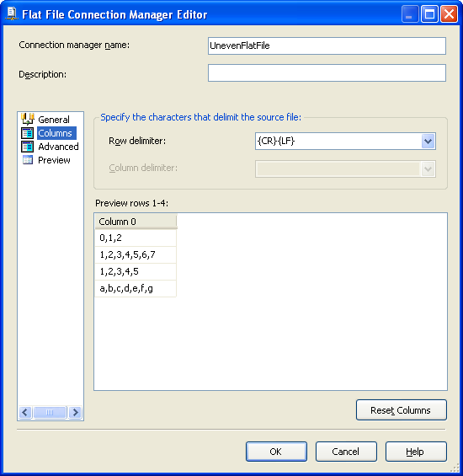
Task: Click the General page icon
Action: 28,119
